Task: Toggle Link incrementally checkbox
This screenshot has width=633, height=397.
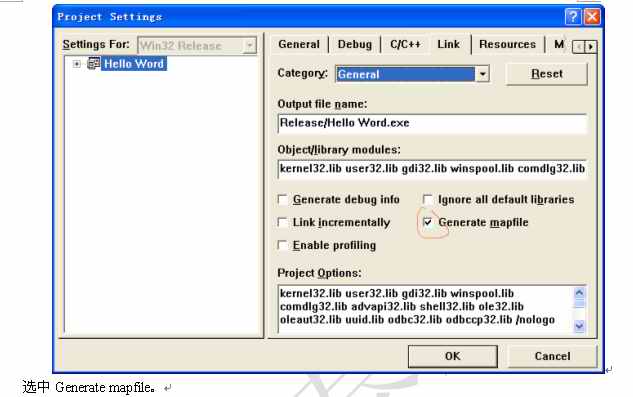Action: (x=283, y=223)
